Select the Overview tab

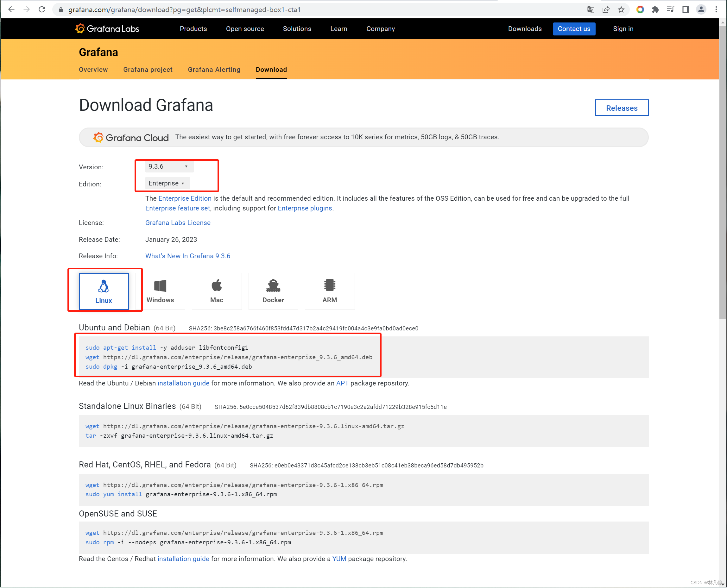coord(92,70)
